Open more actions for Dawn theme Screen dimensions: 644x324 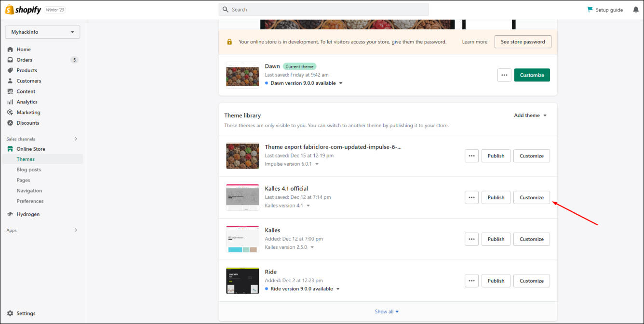504,75
